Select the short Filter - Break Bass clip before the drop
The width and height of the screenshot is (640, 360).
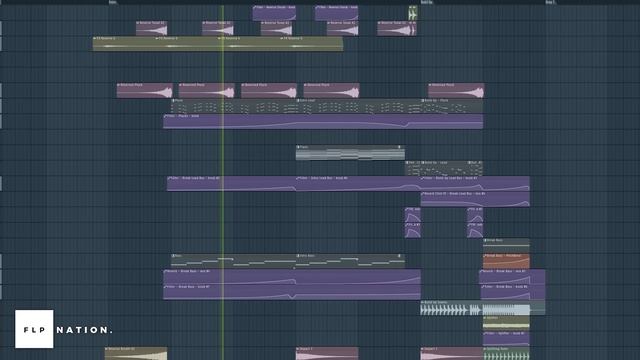(x=513, y=292)
